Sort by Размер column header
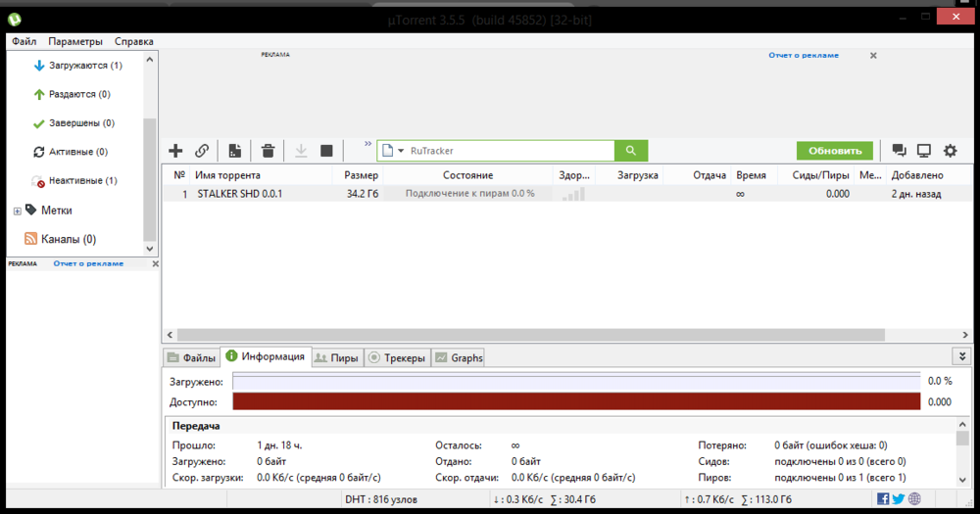 [x=360, y=175]
